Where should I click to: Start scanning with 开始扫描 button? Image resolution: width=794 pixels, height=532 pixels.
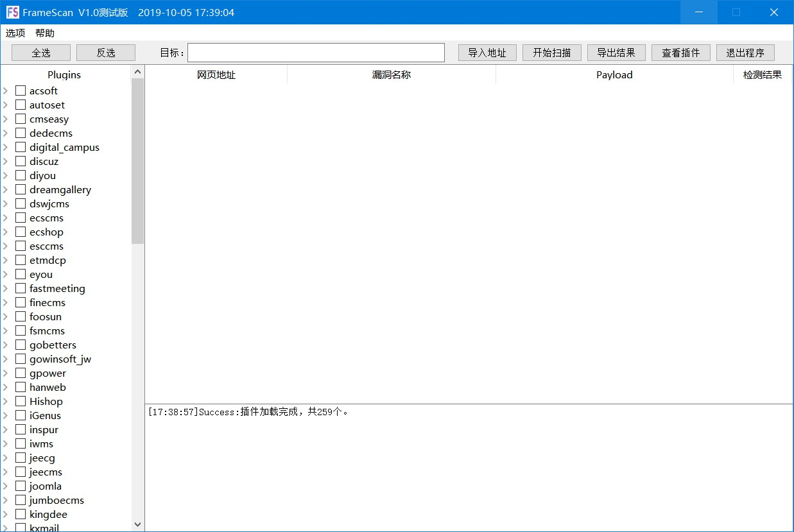[x=552, y=53]
